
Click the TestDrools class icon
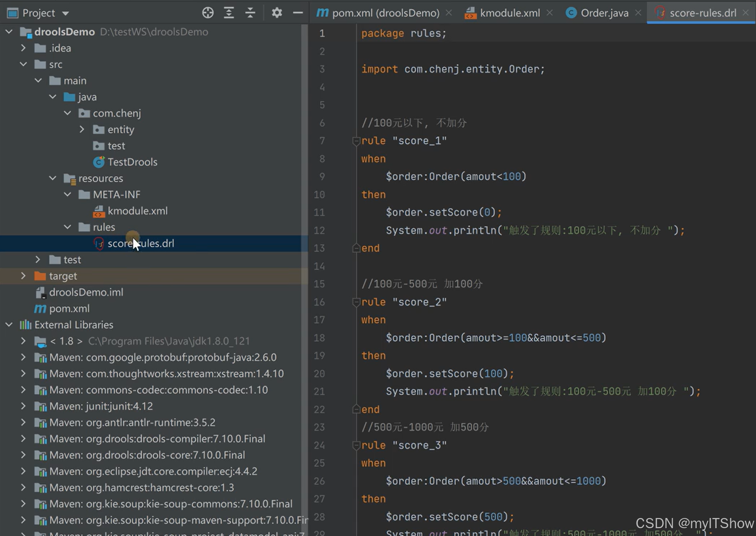coord(98,162)
